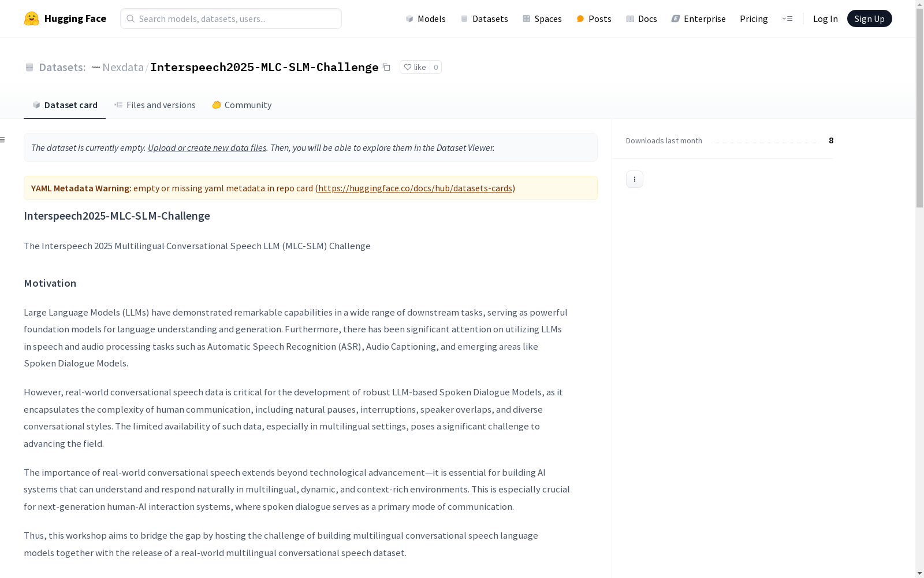
Task: Open the Nexdata organization link
Action: (x=123, y=67)
